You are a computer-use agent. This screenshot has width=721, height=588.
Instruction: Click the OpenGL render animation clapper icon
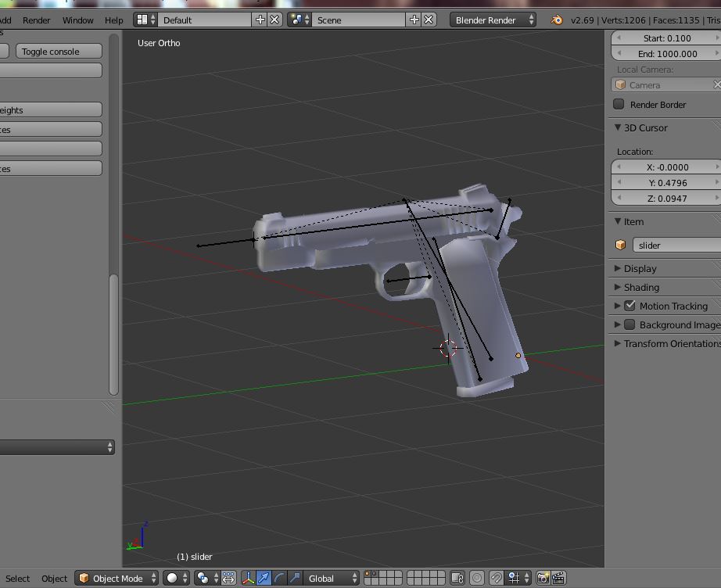tap(558, 579)
